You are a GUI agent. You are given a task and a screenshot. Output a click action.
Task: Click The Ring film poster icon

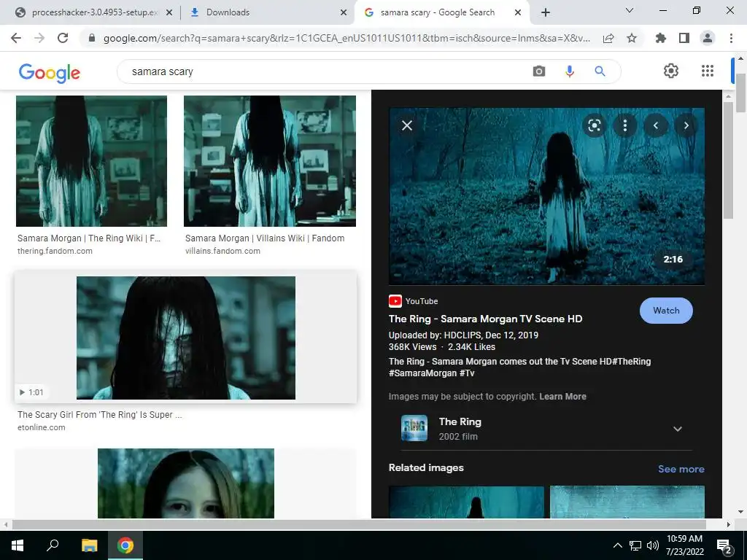[x=414, y=428]
